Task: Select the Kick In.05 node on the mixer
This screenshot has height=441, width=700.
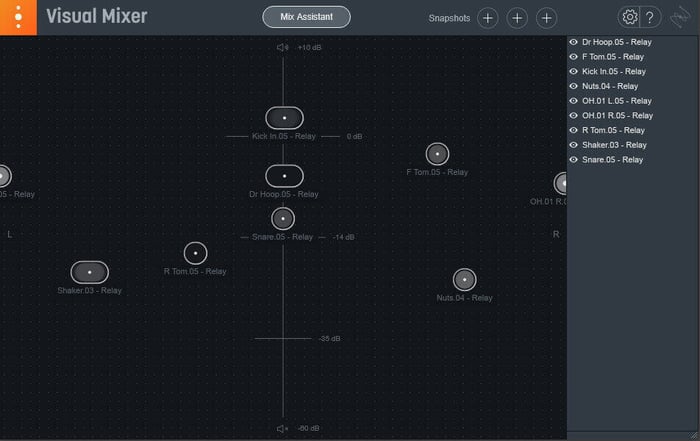Action: [x=284, y=118]
